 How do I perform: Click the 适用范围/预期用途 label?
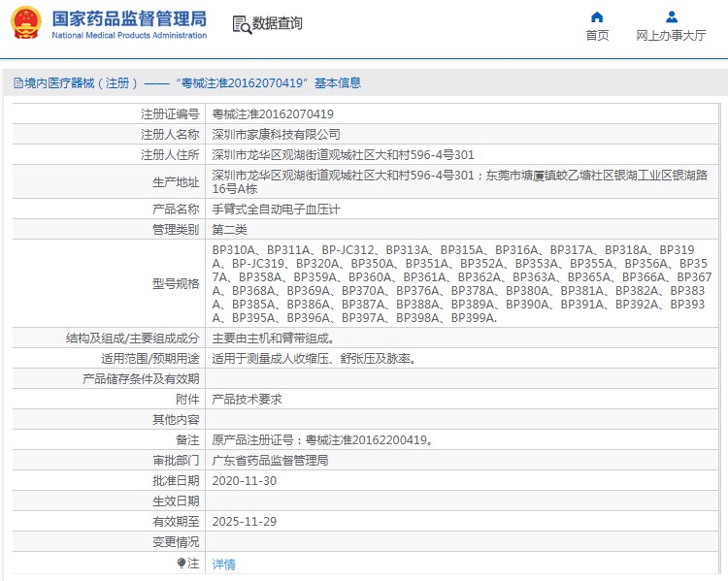[149, 359]
